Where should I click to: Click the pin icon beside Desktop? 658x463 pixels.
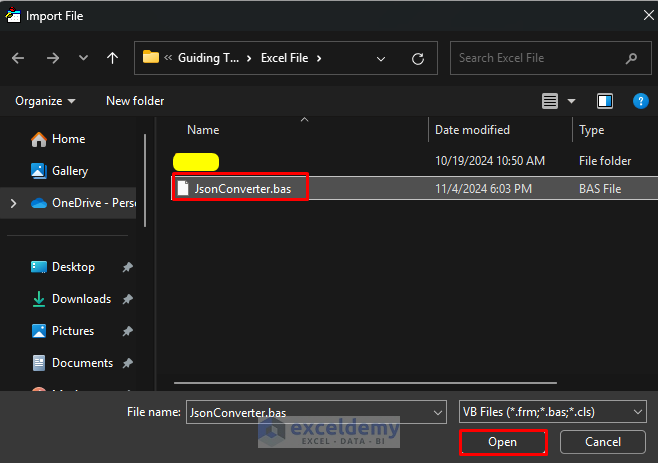[x=128, y=267]
